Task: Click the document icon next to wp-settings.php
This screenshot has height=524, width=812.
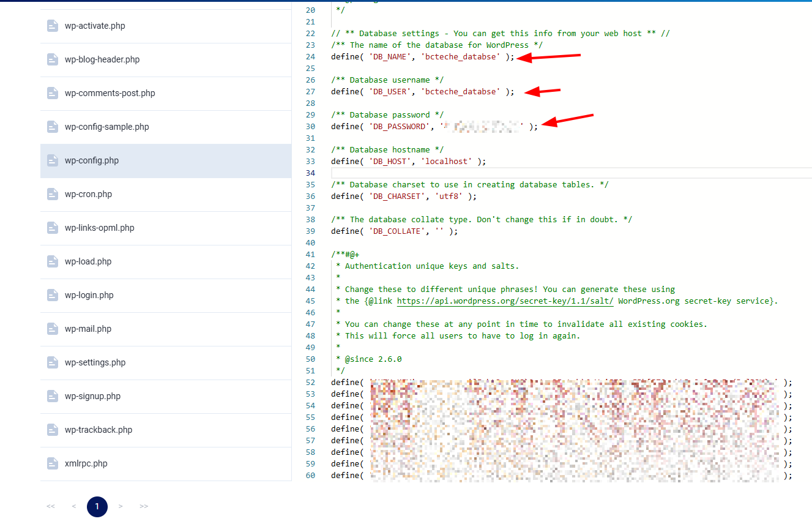Action: click(53, 362)
